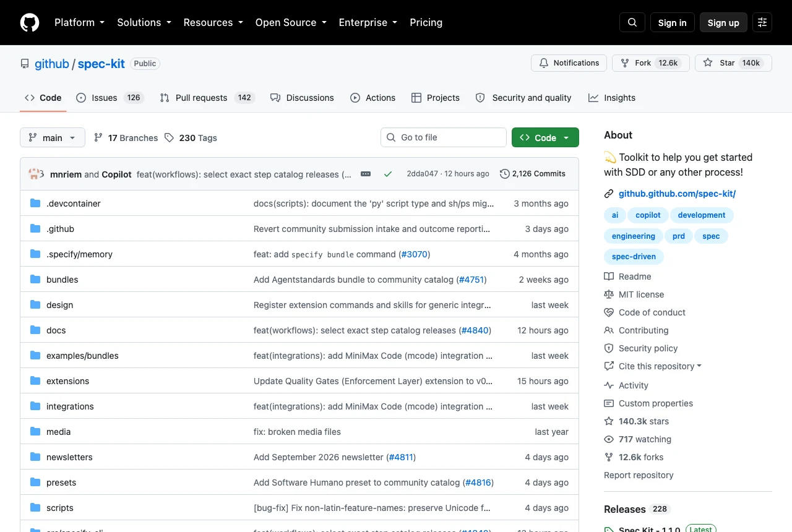This screenshot has height=532, width=792.
Task: Open the Resources dropdown menu
Action: pyautogui.click(x=213, y=22)
